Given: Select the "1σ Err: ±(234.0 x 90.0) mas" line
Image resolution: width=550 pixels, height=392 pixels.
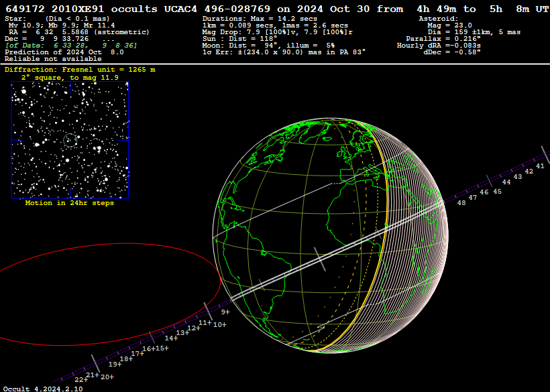Looking at the screenshot, I should [x=284, y=52].
